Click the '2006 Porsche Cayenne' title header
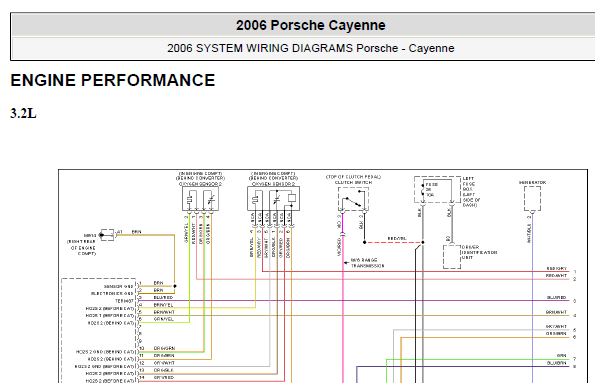595x383 pixels. [310, 25]
